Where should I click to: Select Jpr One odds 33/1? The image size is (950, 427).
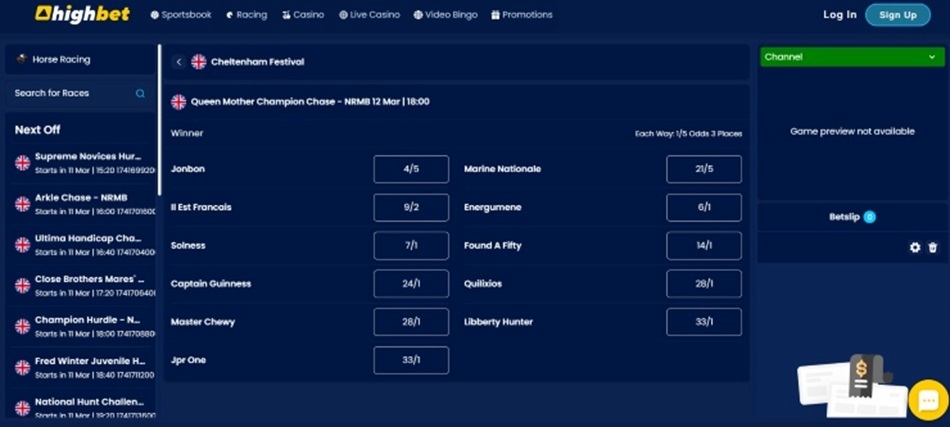[411, 360]
